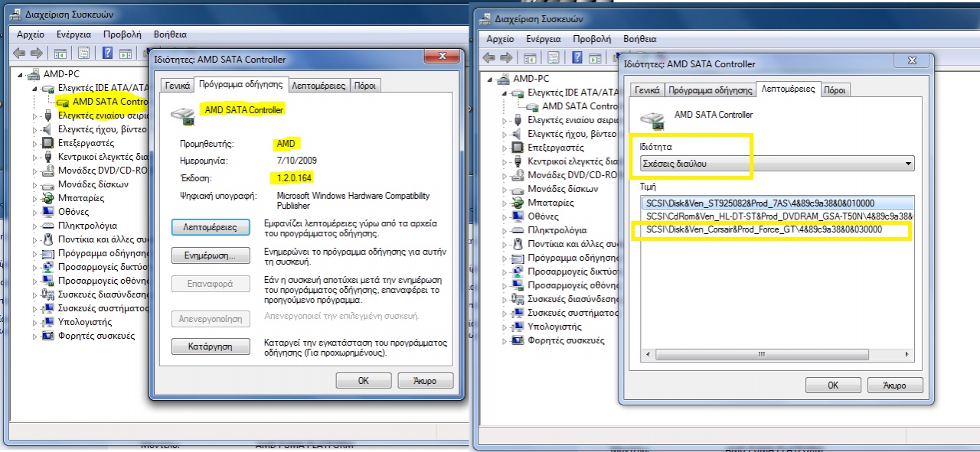Select highlighted AMD SATA Controller in left tree
The image size is (980, 452).
pos(109,101)
